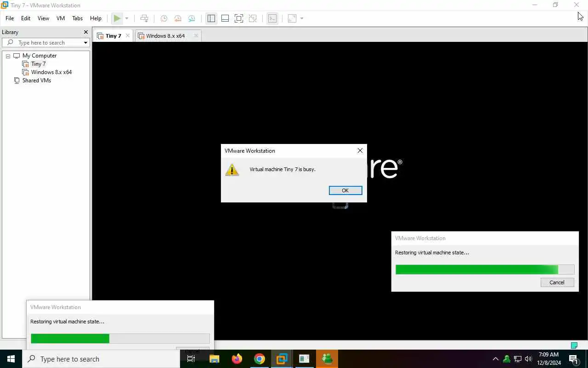
Task: Select My Computer in the library
Action: pos(40,56)
